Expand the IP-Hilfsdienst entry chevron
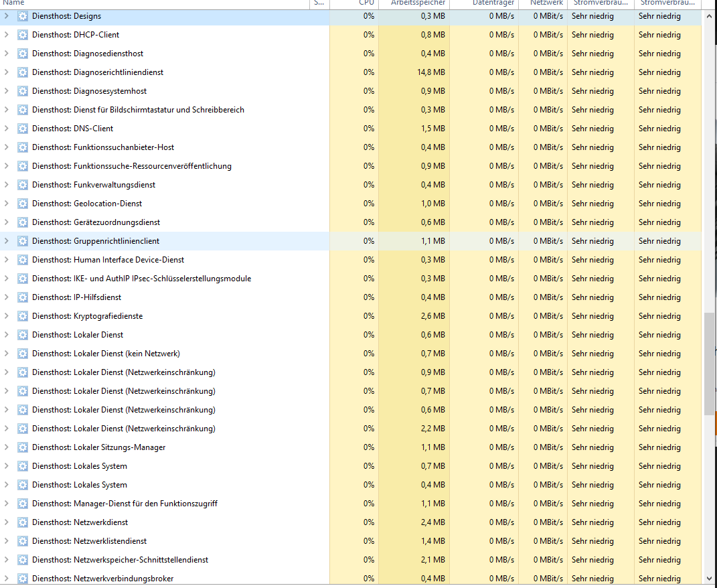Screen dimensions: 717x588 coord(7,297)
